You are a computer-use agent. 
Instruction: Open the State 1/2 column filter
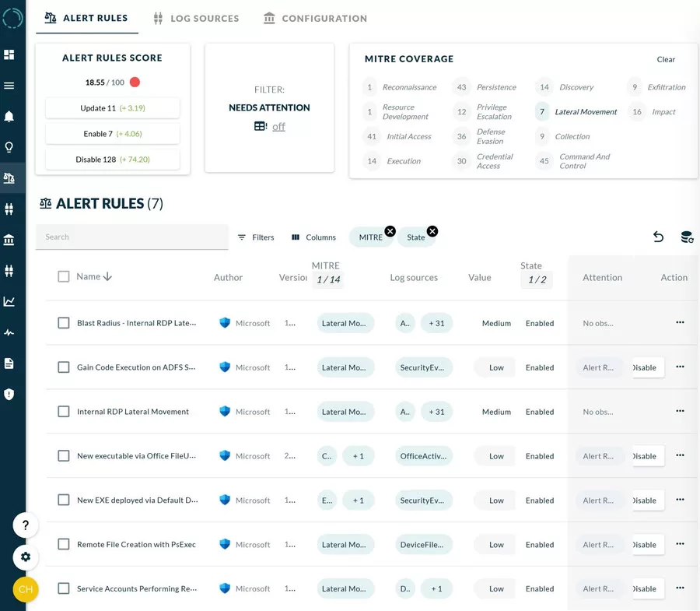pyautogui.click(x=537, y=279)
